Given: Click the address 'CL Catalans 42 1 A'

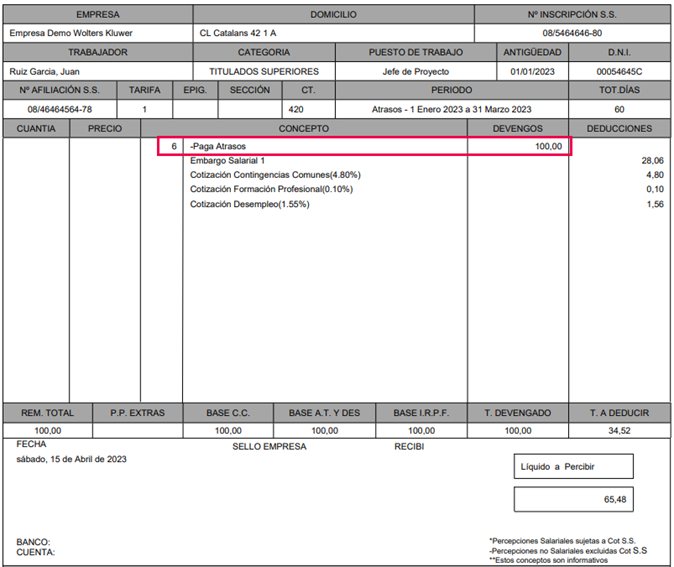Looking at the screenshot, I should (238, 33).
